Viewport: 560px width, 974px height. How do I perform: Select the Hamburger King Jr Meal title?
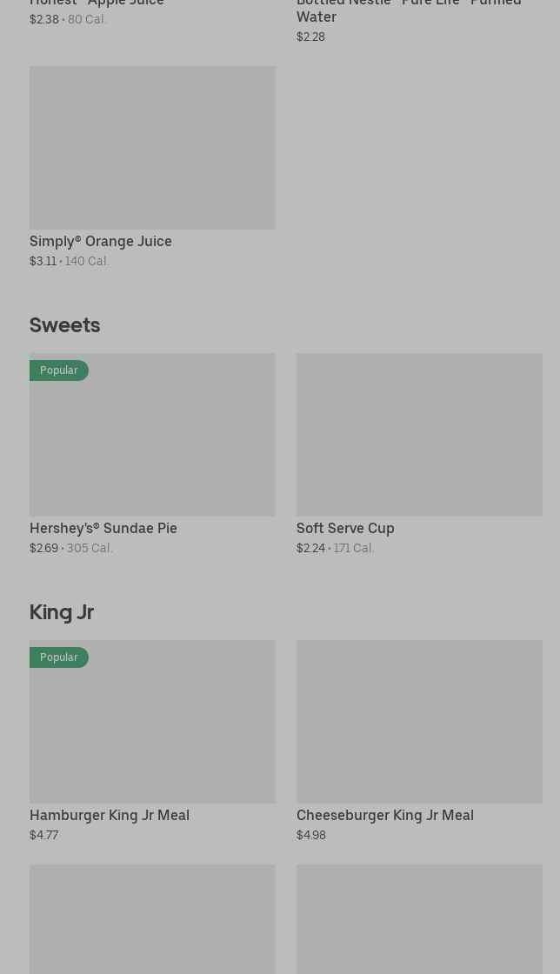[110, 815]
